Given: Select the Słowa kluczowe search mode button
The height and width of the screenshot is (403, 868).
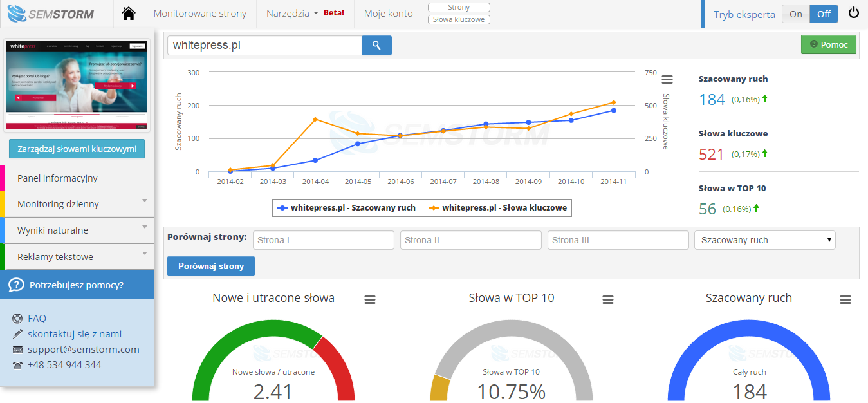Looking at the screenshot, I should tap(459, 19).
